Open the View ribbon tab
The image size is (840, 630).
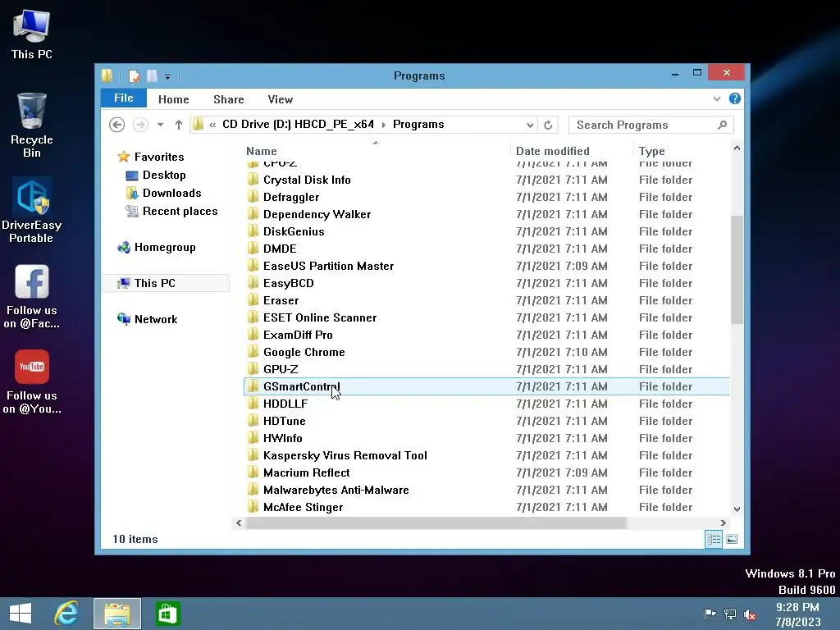[x=281, y=99]
